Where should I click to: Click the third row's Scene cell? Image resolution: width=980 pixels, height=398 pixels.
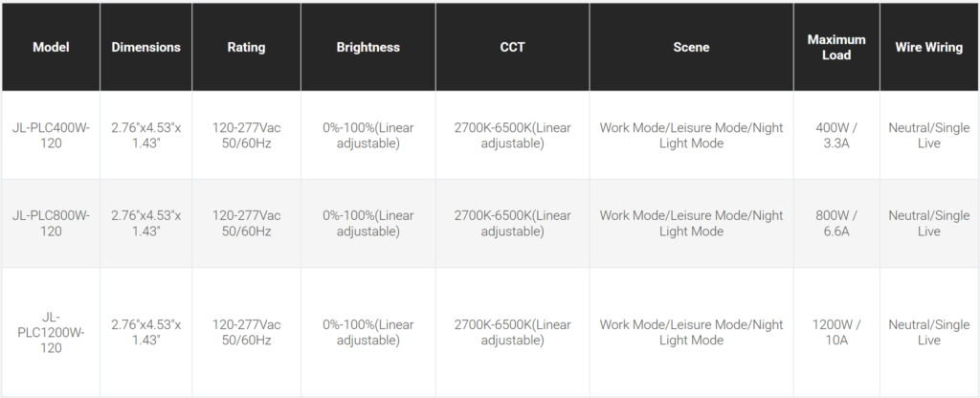pos(691,332)
